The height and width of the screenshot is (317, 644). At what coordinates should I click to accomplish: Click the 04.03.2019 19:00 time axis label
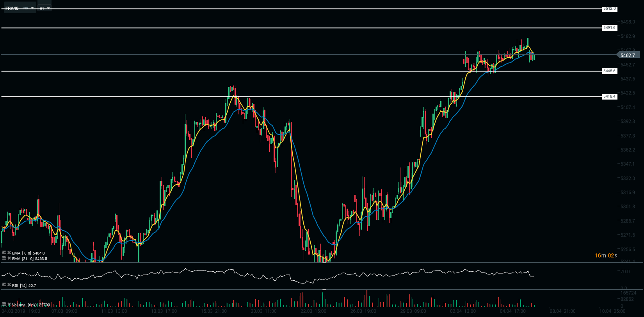(21, 312)
